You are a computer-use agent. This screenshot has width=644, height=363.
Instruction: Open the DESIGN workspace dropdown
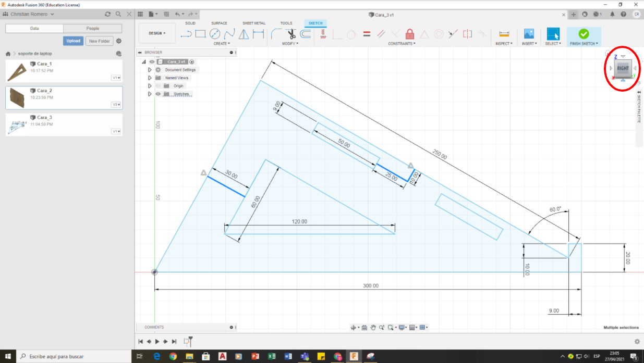(157, 33)
